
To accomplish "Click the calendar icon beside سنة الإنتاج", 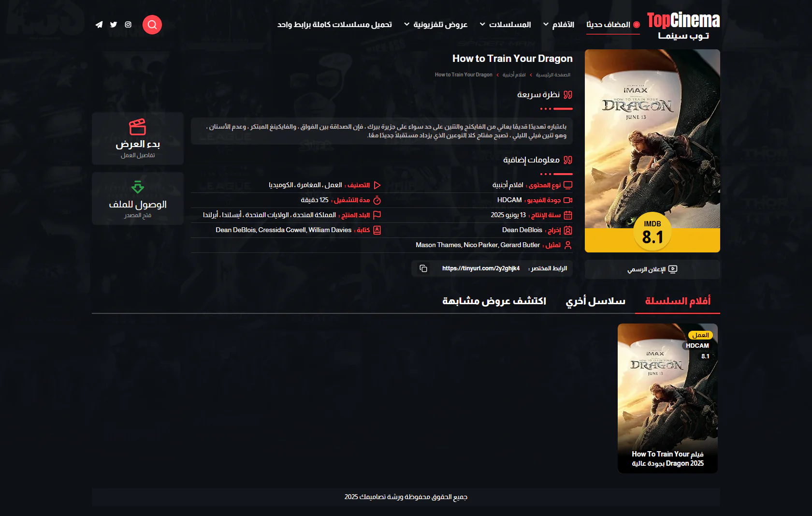I will pyautogui.click(x=568, y=215).
